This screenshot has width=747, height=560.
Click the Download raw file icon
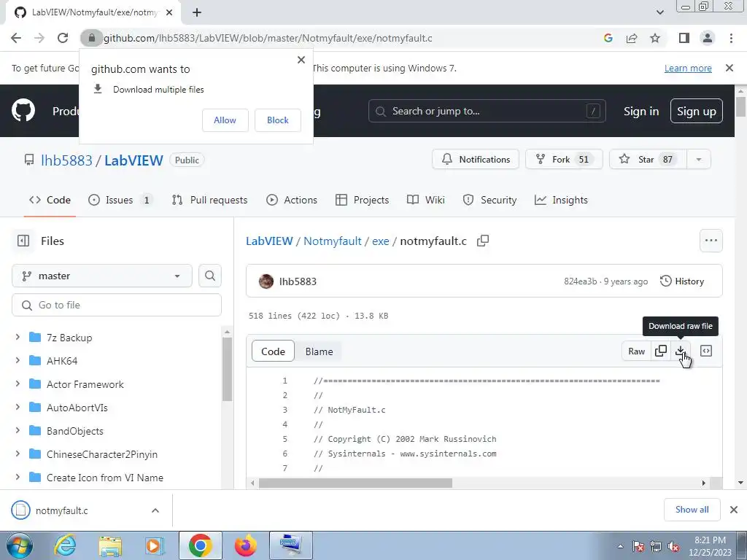pyautogui.click(x=681, y=351)
